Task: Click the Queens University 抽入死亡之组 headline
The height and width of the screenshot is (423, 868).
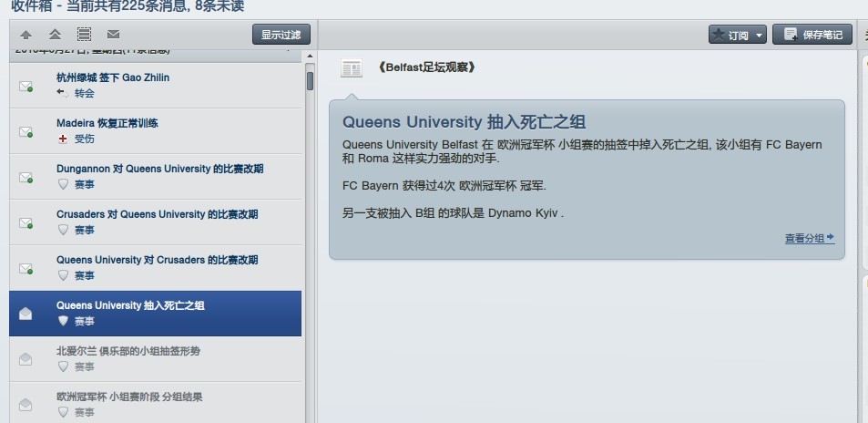Action: coord(464,122)
